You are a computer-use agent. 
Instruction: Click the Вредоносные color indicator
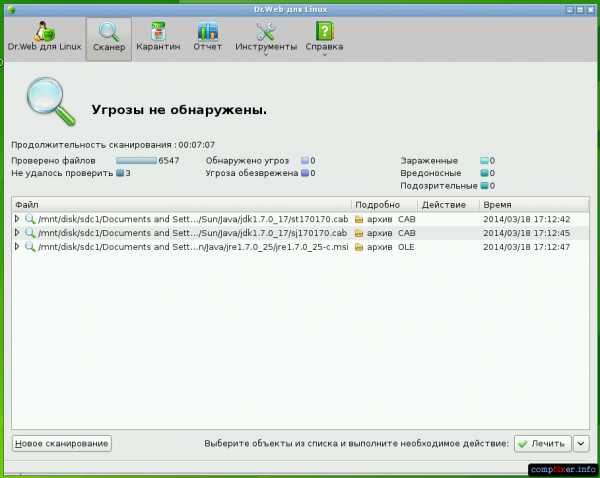point(484,173)
